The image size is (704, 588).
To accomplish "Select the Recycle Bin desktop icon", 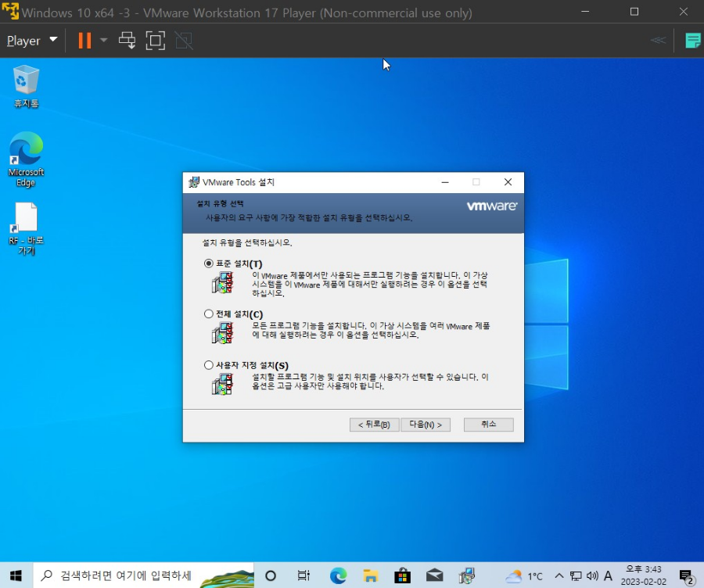I will pyautogui.click(x=26, y=87).
